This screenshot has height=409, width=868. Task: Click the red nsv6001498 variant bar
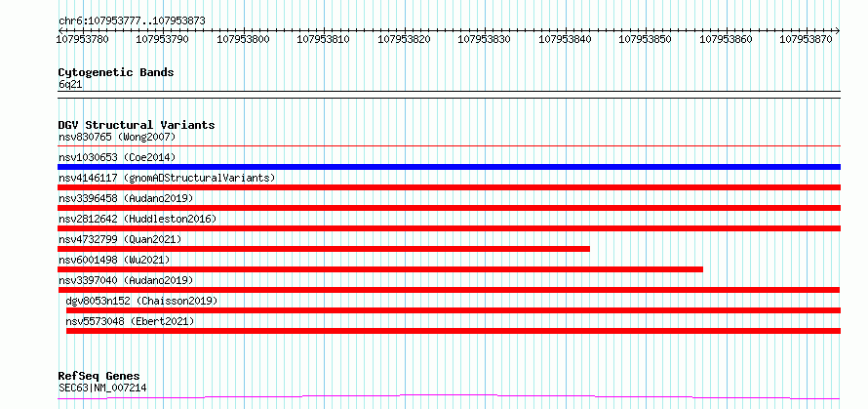380,269
